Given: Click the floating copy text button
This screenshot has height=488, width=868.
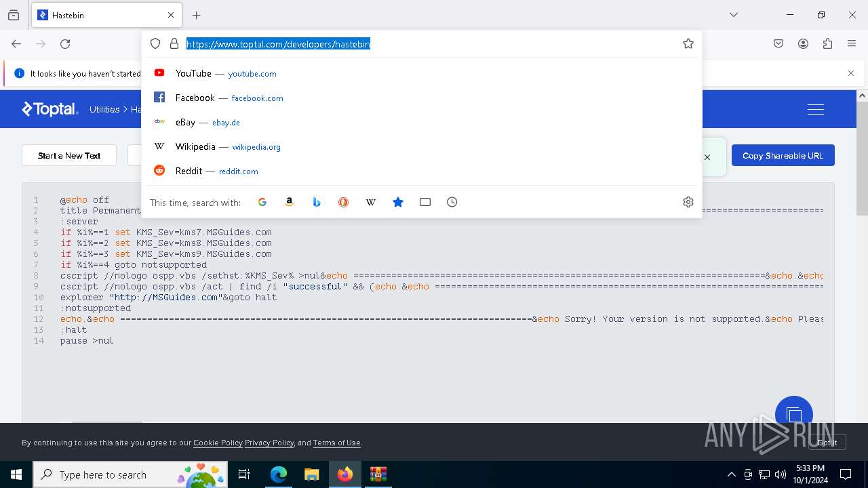Looking at the screenshot, I should (x=794, y=415).
